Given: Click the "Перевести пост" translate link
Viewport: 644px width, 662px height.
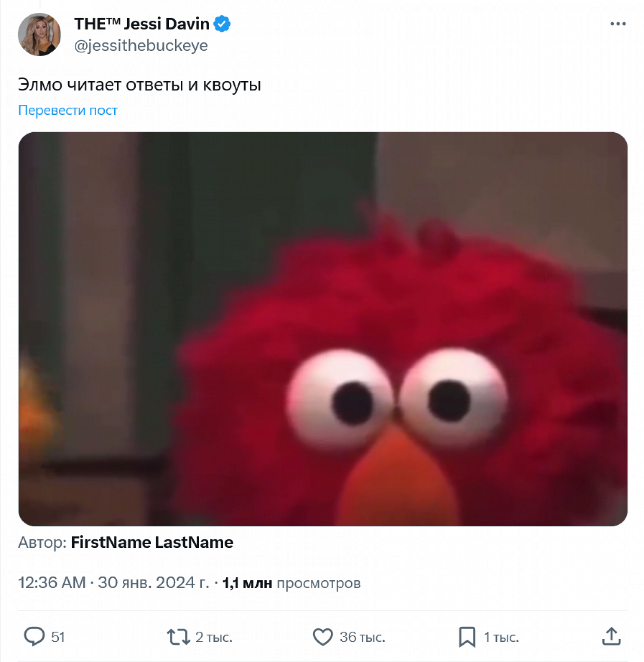Looking at the screenshot, I should tap(68, 110).
